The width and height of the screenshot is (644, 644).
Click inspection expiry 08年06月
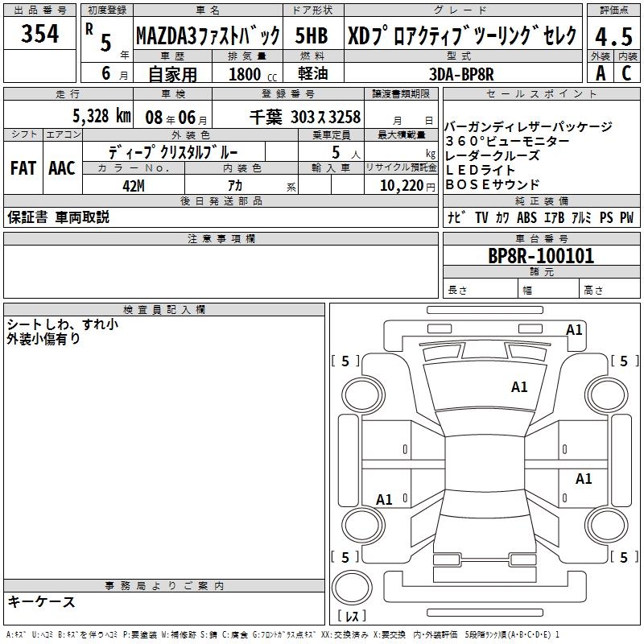pyautogui.click(x=176, y=118)
